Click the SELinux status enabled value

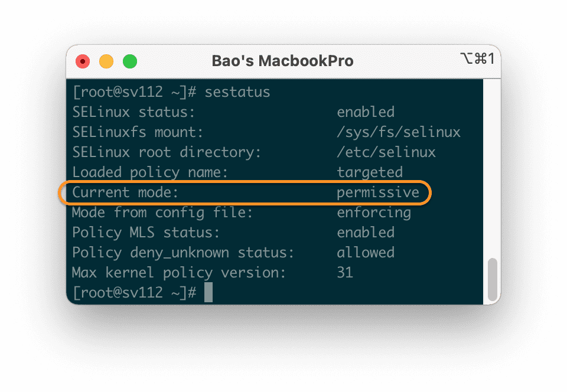tap(366, 112)
